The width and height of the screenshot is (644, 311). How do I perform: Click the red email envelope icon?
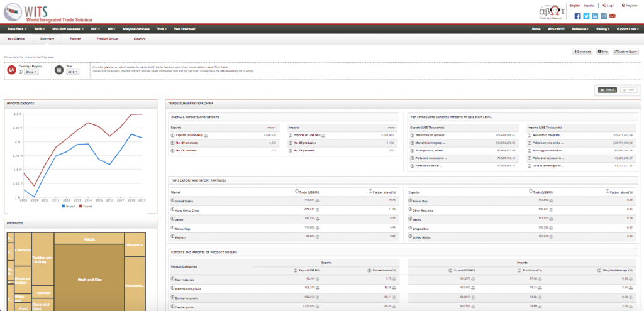coord(613,16)
